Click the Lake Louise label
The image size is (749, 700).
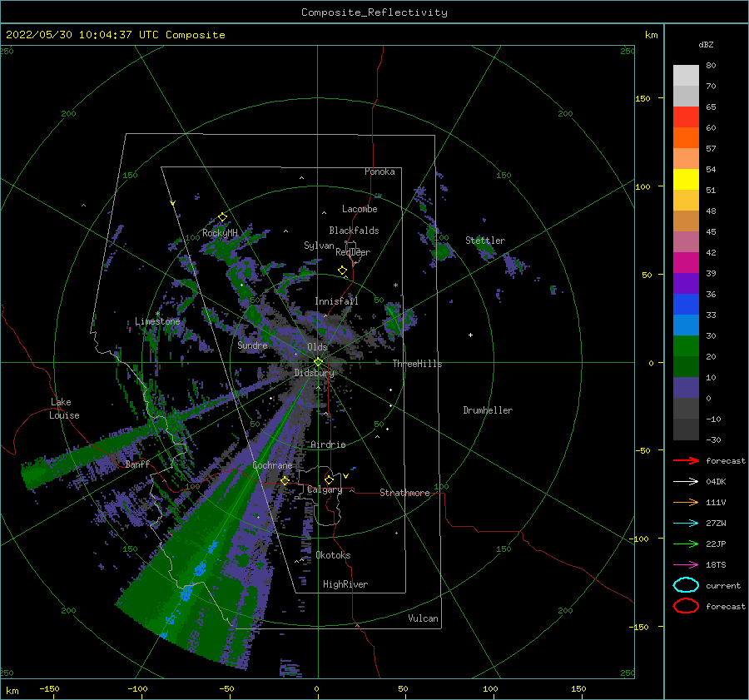(64, 409)
